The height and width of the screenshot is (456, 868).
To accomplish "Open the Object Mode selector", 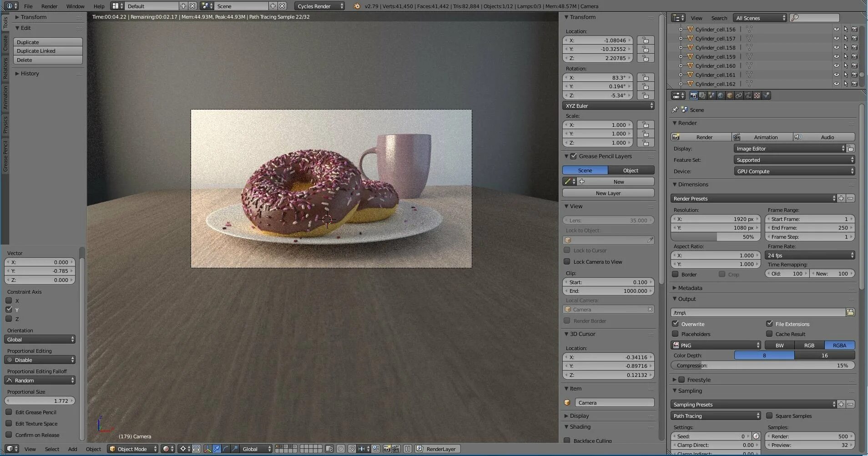I will (133, 449).
